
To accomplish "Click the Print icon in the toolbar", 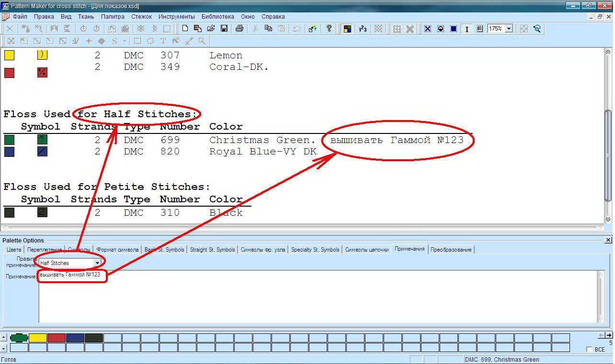I will coord(239,29).
